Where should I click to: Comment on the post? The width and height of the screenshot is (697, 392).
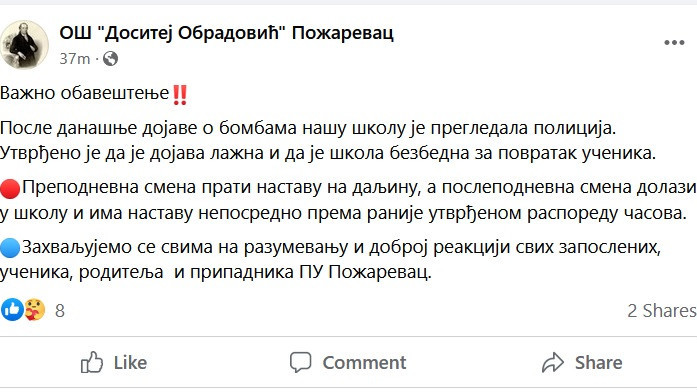tap(348, 362)
